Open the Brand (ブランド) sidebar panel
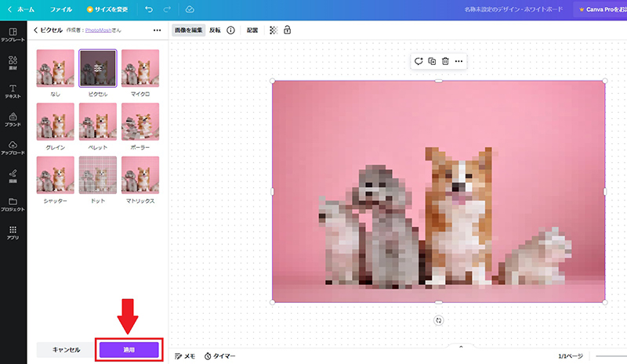Viewport: 627px width, 364px height. pos(13,120)
